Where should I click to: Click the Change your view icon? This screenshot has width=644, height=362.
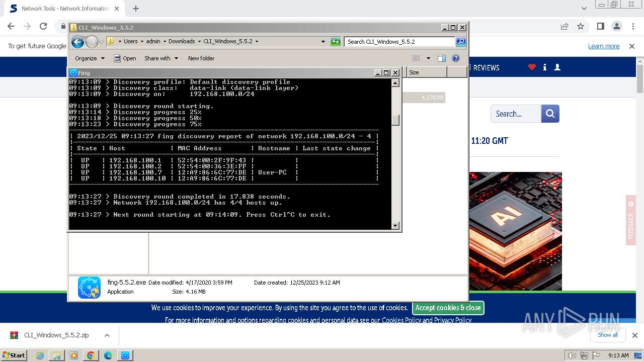coord(416,58)
